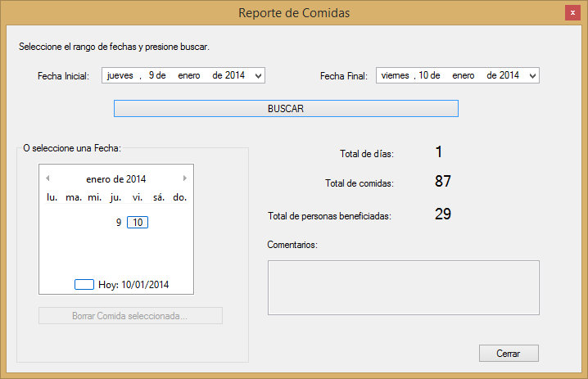
Task: Click the 'do.' weekday header in calendar
Action: 179,197
